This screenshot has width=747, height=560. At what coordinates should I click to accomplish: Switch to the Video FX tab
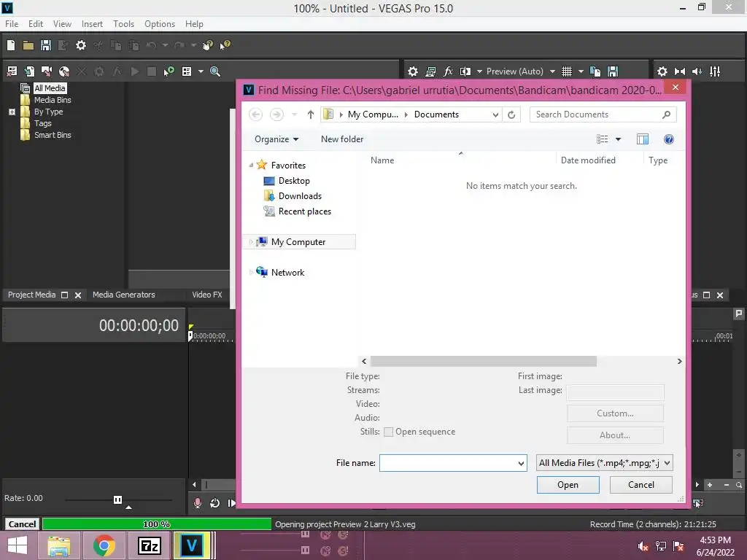207,295
